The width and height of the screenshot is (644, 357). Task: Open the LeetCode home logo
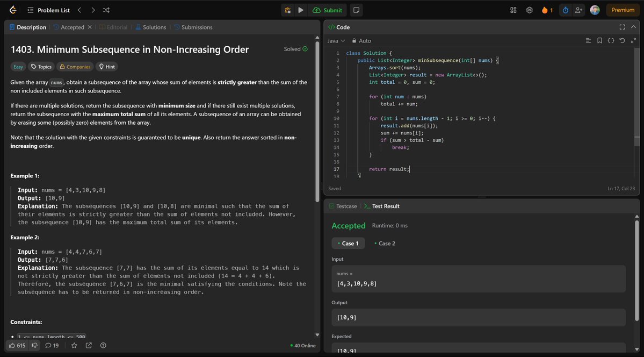pos(13,10)
